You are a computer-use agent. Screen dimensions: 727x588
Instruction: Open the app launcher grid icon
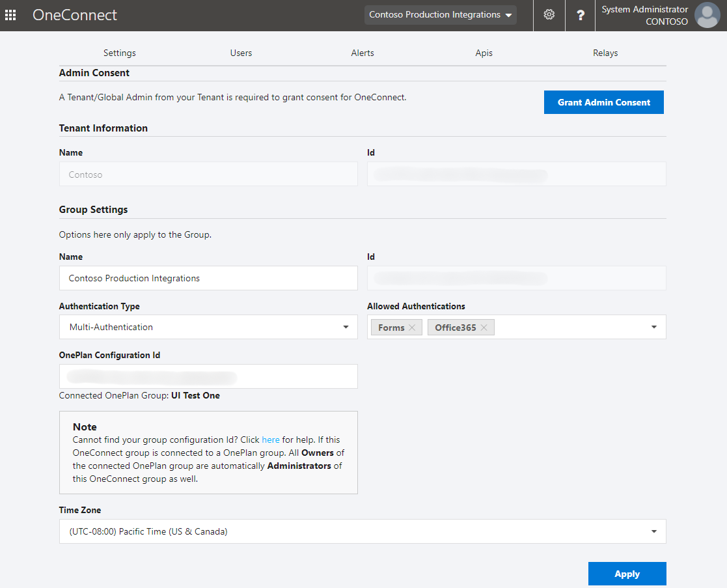(10, 15)
